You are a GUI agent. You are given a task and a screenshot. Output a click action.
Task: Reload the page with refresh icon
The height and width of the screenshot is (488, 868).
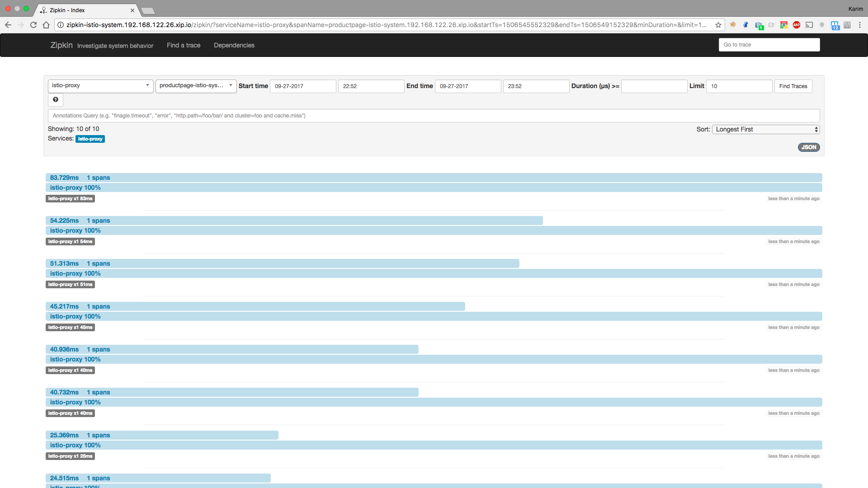point(33,25)
